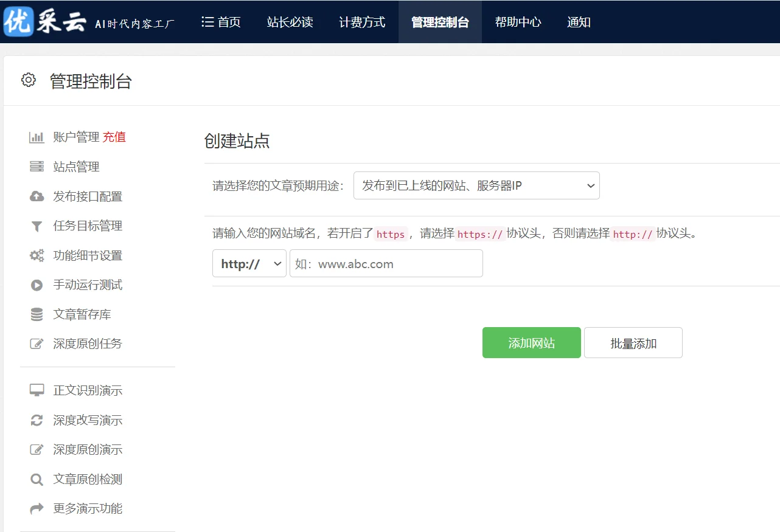The height and width of the screenshot is (532, 780).
Task: Click the bar chart icon beside 账户管理
Action: coord(37,137)
